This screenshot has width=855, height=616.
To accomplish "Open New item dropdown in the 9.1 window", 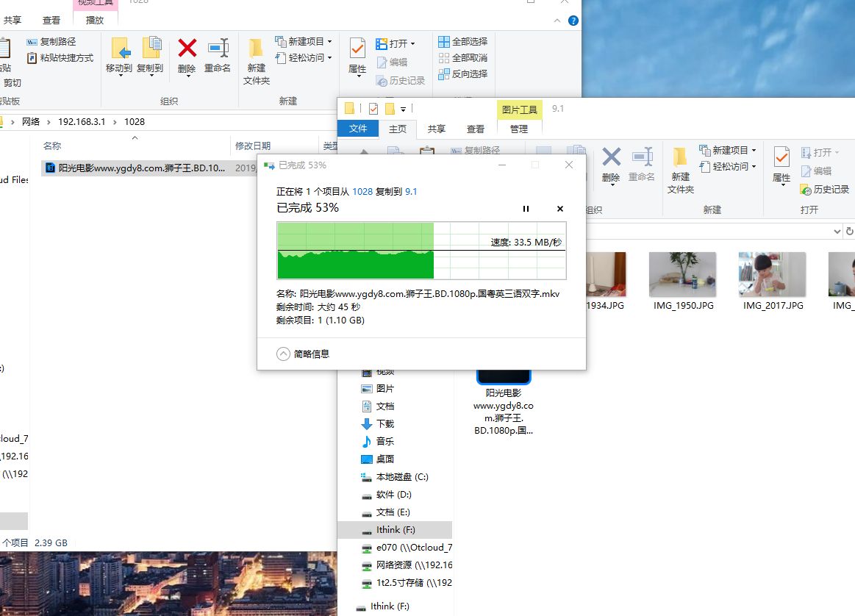I will click(728, 150).
